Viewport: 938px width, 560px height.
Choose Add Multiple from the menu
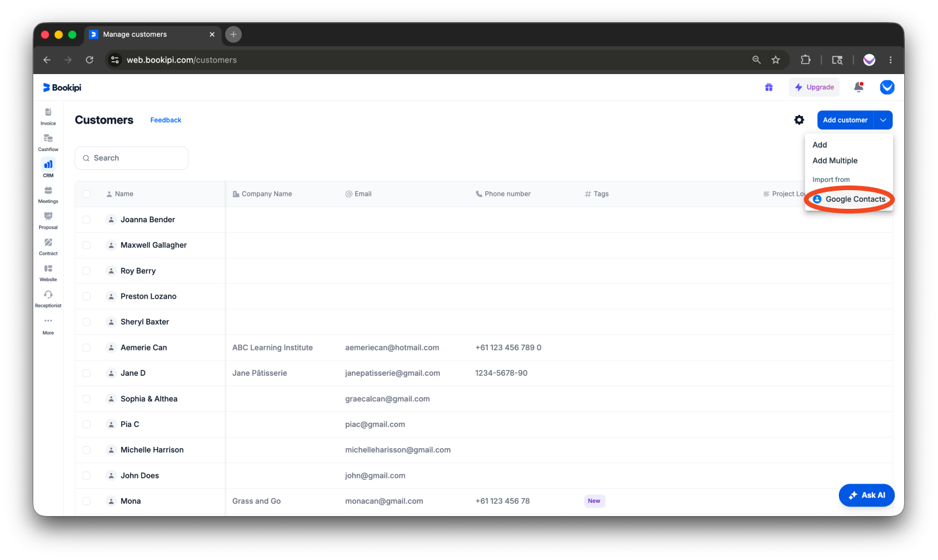835,160
